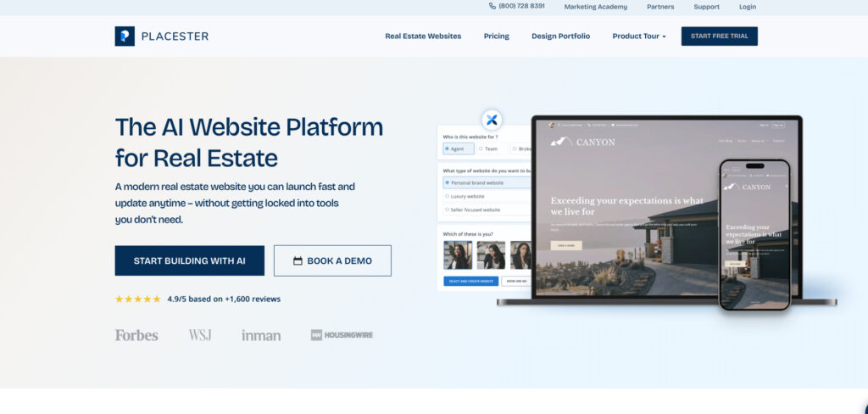The width and height of the screenshot is (868, 414).
Task: Click the WSJ logo
Action: tap(200, 335)
